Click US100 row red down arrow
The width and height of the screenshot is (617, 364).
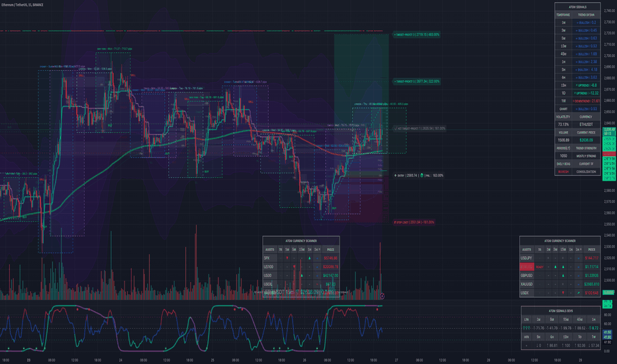pyautogui.click(x=294, y=267)
